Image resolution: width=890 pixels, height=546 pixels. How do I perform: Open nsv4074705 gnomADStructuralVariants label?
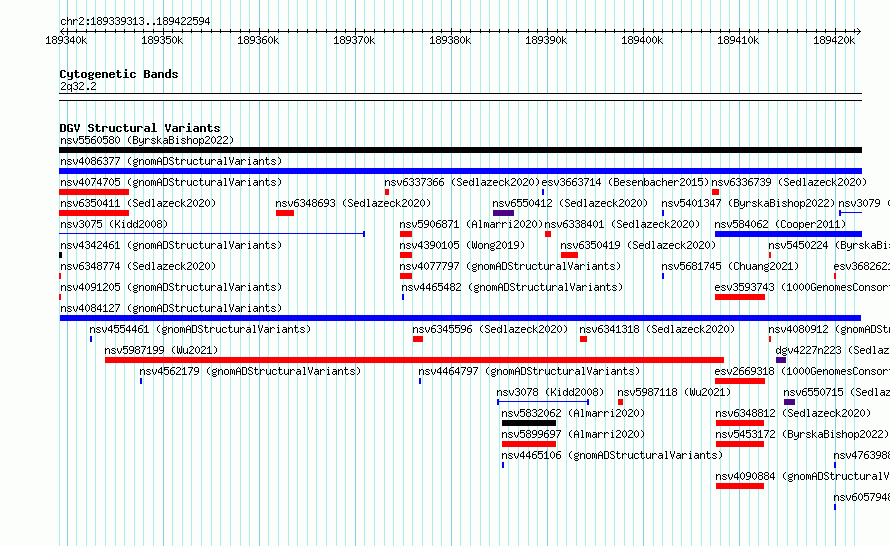(171, 182)
